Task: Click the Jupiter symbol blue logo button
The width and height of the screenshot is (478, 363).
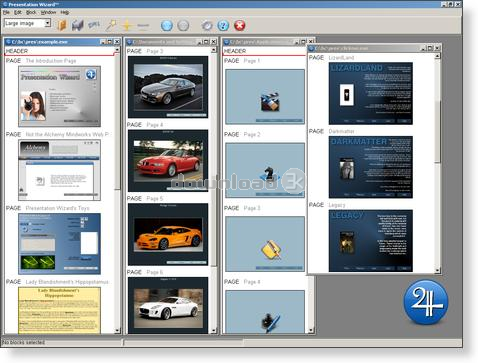Action: pyautogui.click(x=426, y=303)
